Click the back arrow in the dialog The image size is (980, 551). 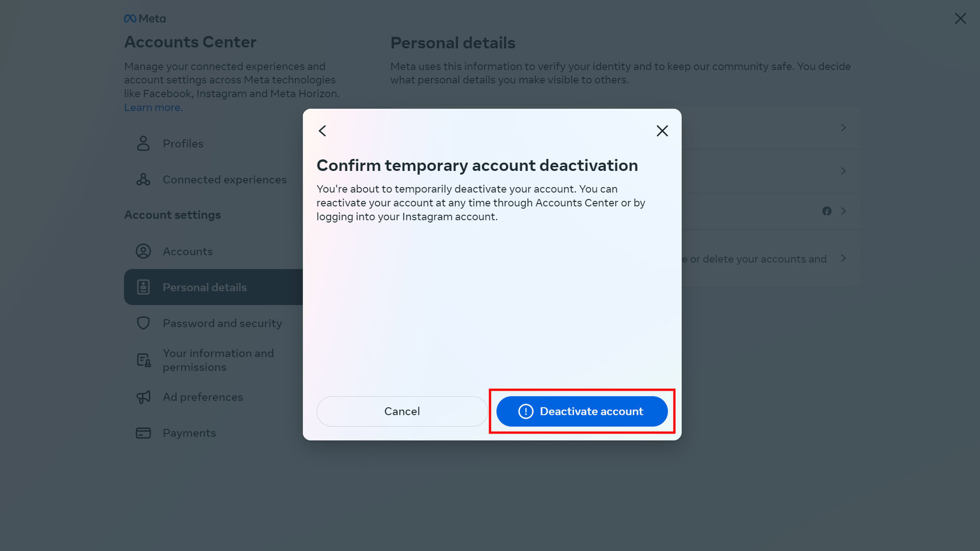[x=323, y=131]
